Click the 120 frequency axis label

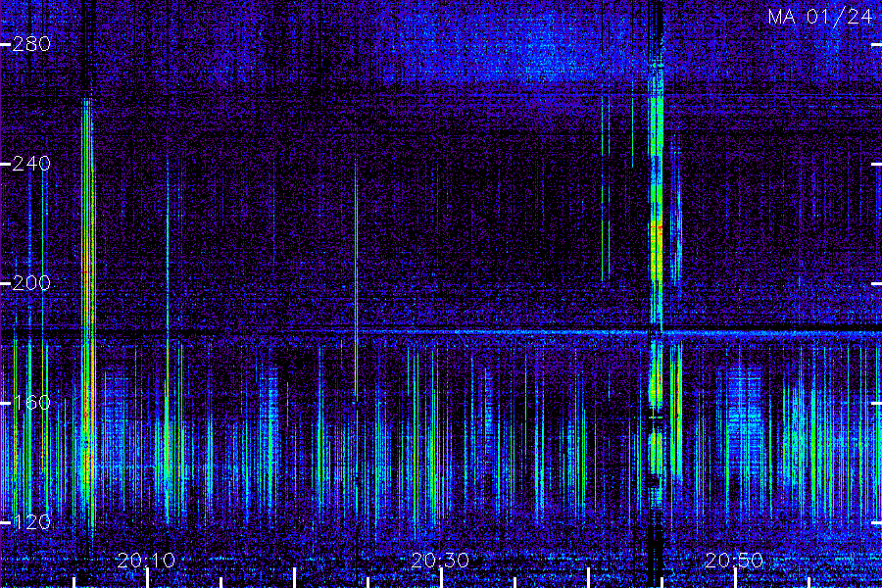[31, 522]
